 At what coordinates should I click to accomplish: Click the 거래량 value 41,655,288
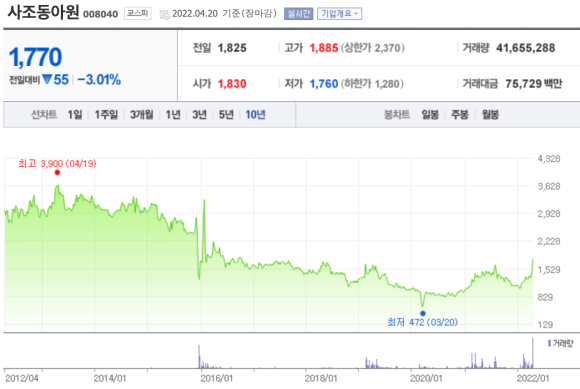click(x=526, y=48)
